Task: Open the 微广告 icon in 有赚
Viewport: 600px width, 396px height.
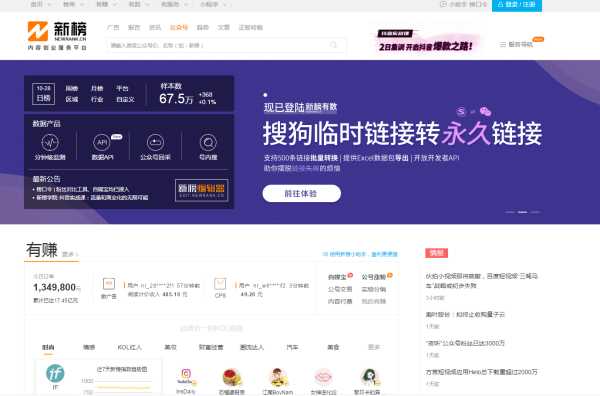Action: click(x=109, y=284)
